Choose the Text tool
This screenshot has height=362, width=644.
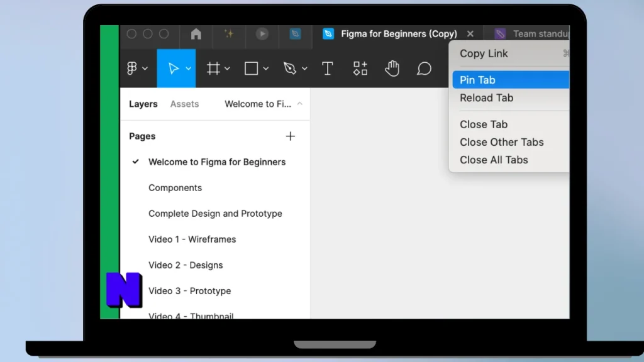click(x=327, y=68)
